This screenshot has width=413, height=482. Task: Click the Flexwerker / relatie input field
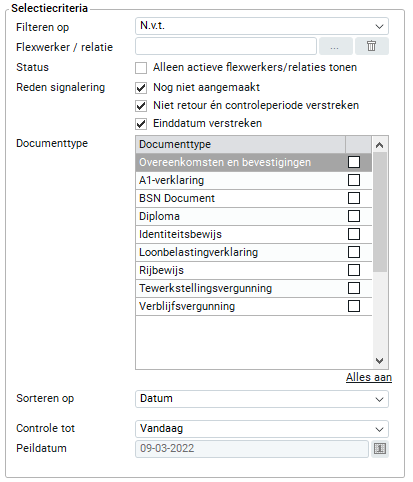(226, 46)
